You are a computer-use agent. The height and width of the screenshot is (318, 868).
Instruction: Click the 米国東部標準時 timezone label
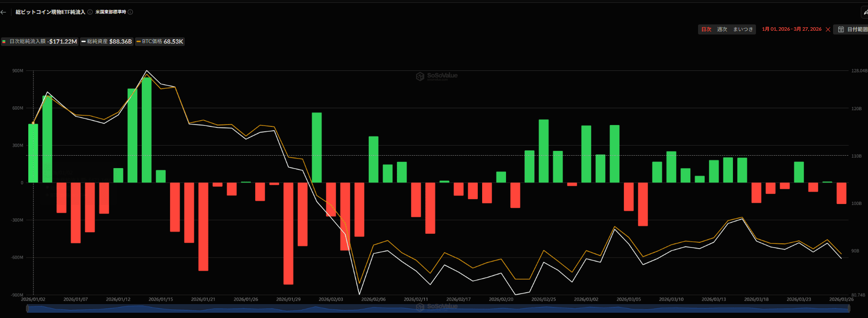point(111,12)
